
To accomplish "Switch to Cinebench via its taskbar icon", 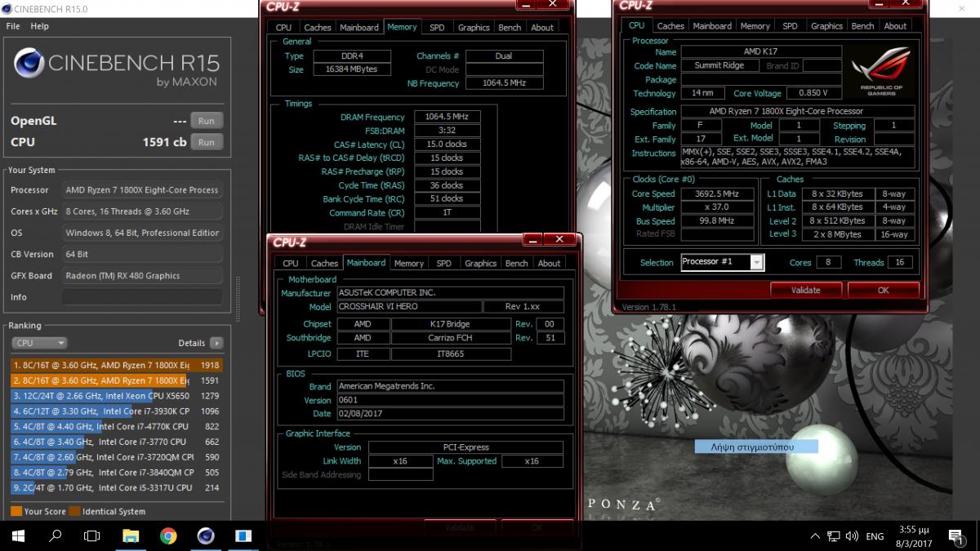I will (x=206, y=536).
